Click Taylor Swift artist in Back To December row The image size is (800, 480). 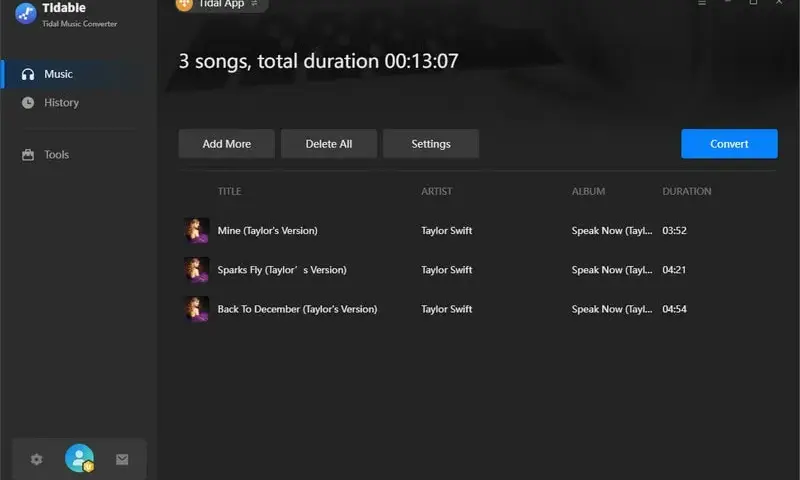point(446,309)
